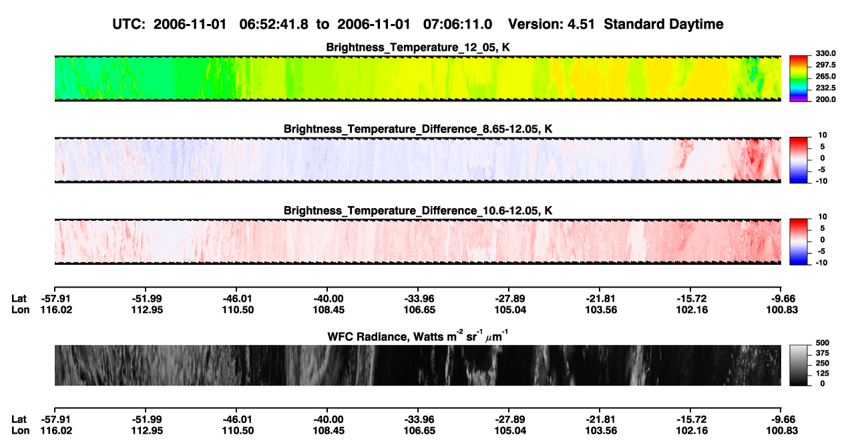Click the 10.6-12.05 temperature difference image strip
The width and height of the screenshot is (868, 445).
418,242
